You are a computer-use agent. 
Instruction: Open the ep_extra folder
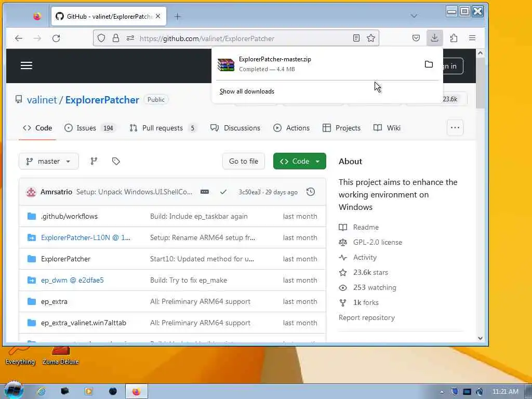pos(54,302)
